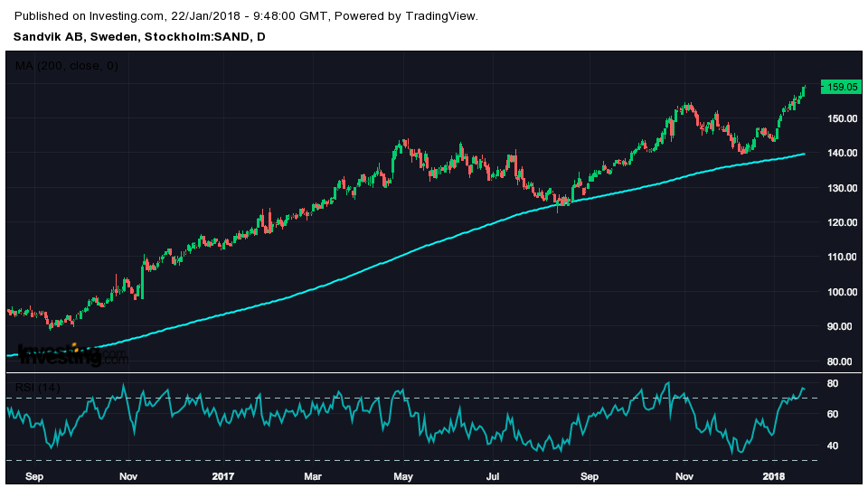Image resolution: width=868 pixels, height=488 pixels.
Task: Click the 100.00 price axis label
Action: (x=842, y=292)
